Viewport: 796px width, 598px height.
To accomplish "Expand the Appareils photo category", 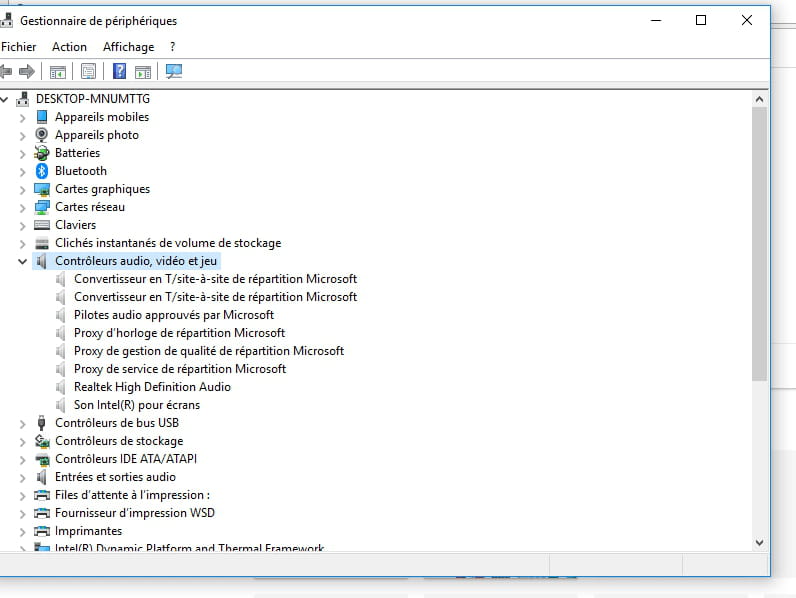I will coord(22,136).
